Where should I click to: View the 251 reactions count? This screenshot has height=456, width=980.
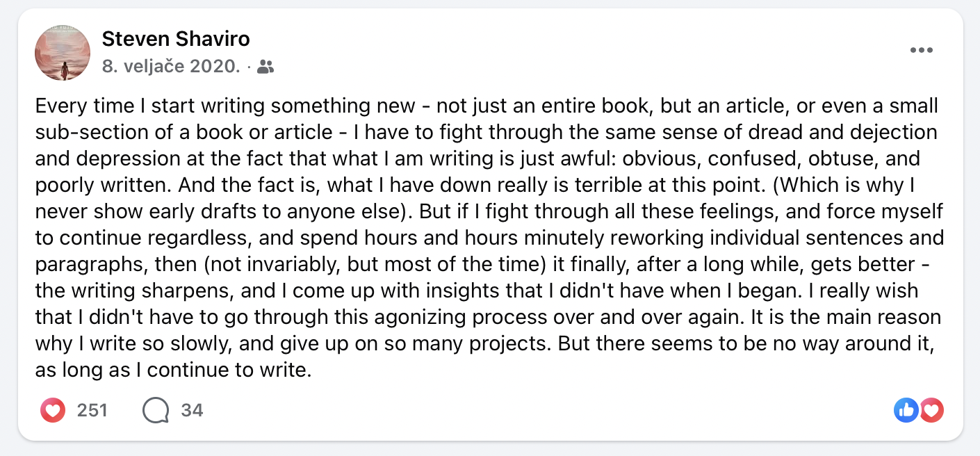(92, 410)
